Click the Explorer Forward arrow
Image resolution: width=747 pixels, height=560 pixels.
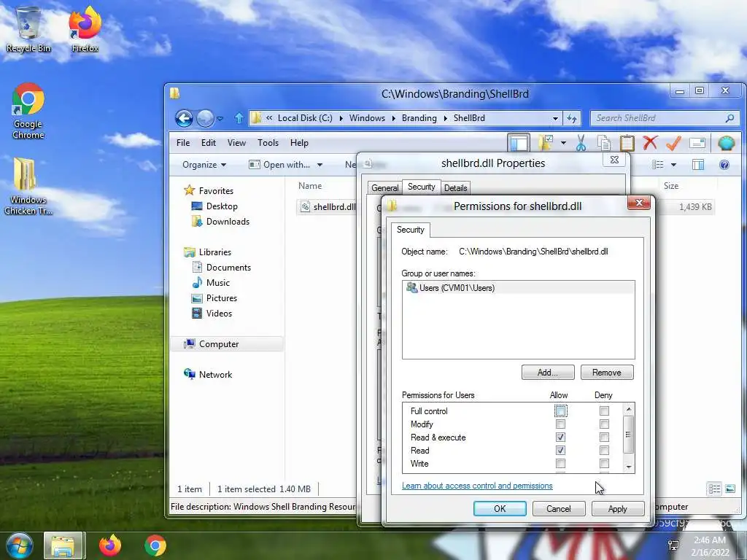tap(205, 118)
